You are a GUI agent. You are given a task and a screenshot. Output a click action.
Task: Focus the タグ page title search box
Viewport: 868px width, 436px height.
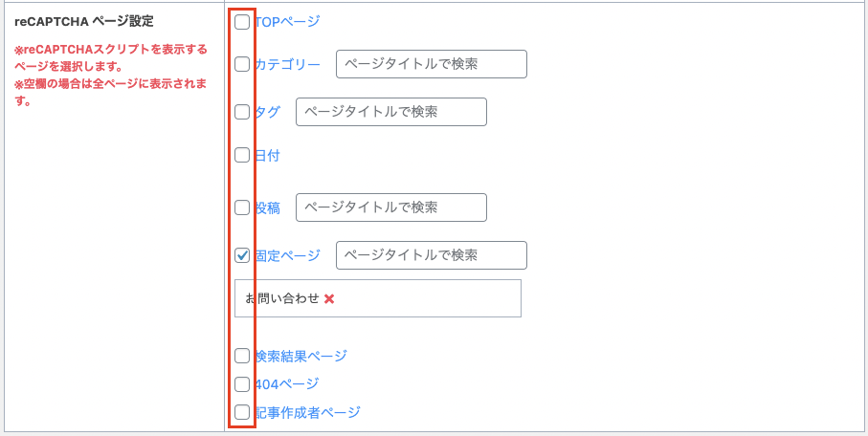pos(391,112)
